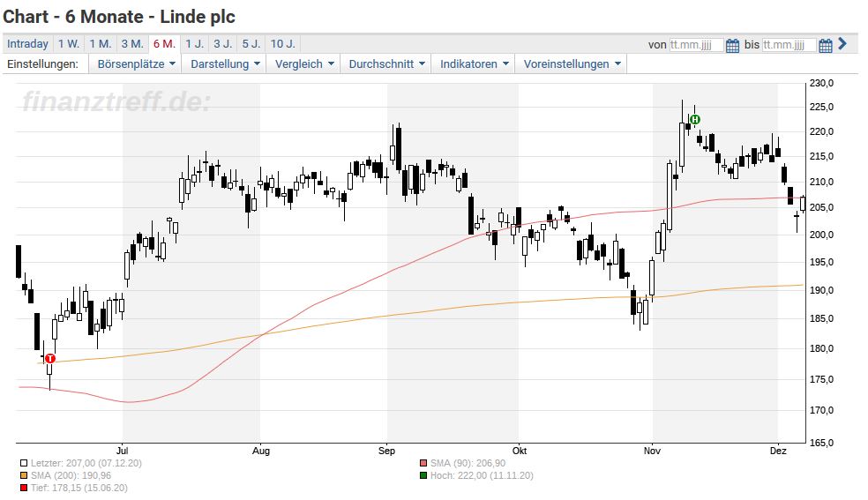
Task: Click the orange SMA (200) legend swatch
Action: (x=24, y=475)
